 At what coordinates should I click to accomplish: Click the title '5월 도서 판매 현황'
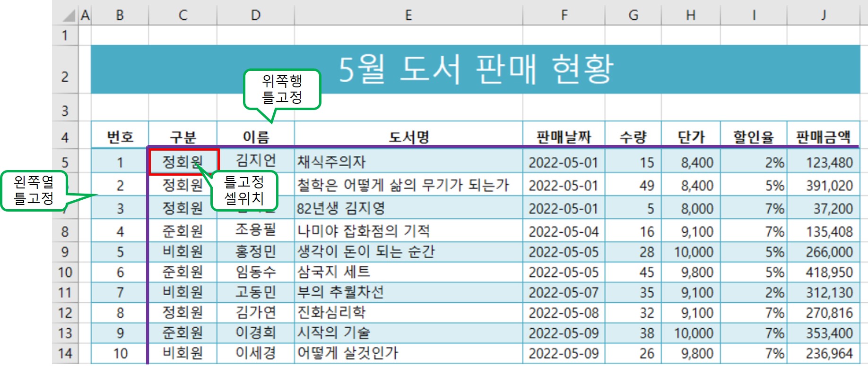click(476, 69)
